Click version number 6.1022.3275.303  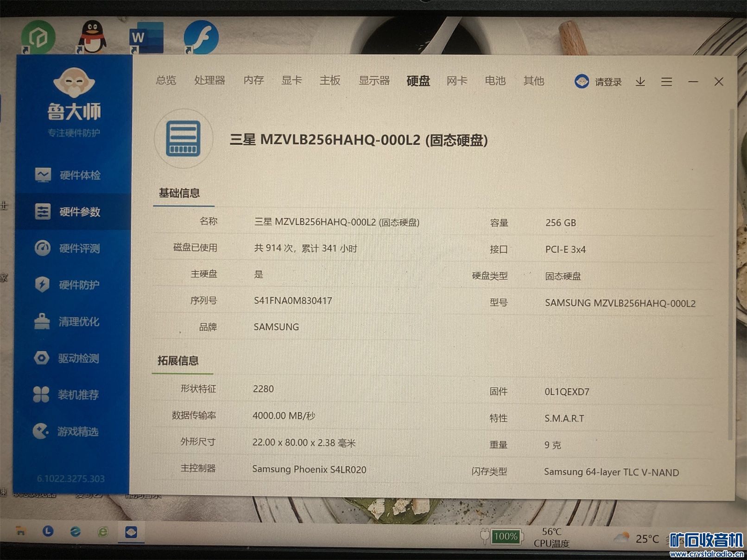(x=71, y=478)
